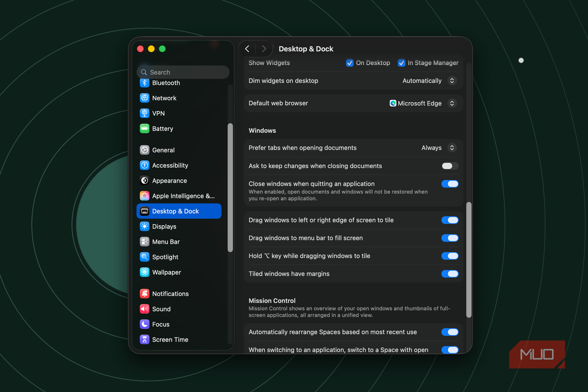Screen dimensions: 588x392
Task: Disable Close windows when quitting an application
Action: click(450, 184)
